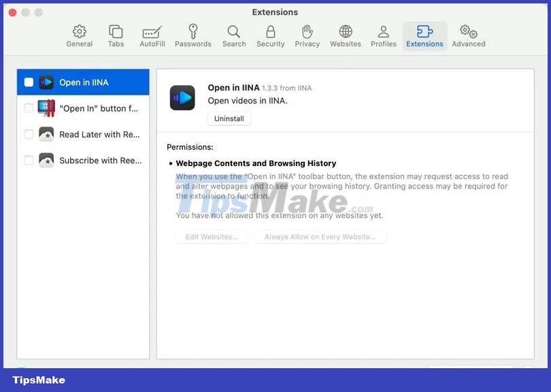The width and height of the screenshot is (551, 392).
Task: Enable the Open in IINA extension checkbox
Action: coord(29,82)
